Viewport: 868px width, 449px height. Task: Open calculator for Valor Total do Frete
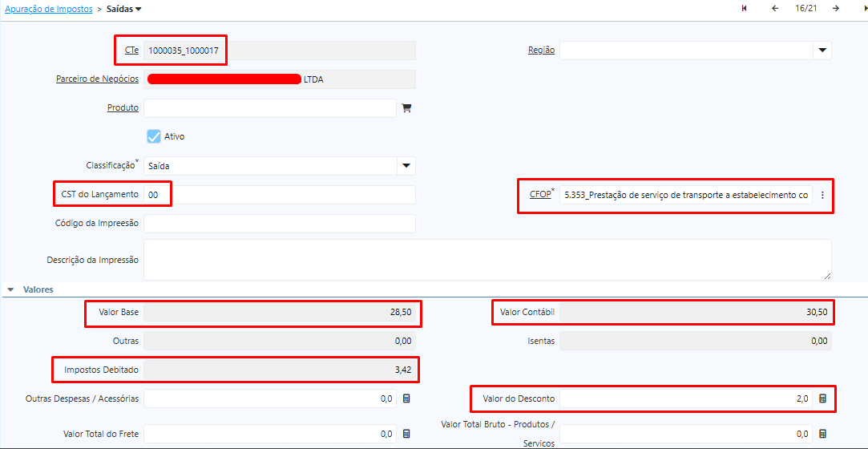coord(406,434)
